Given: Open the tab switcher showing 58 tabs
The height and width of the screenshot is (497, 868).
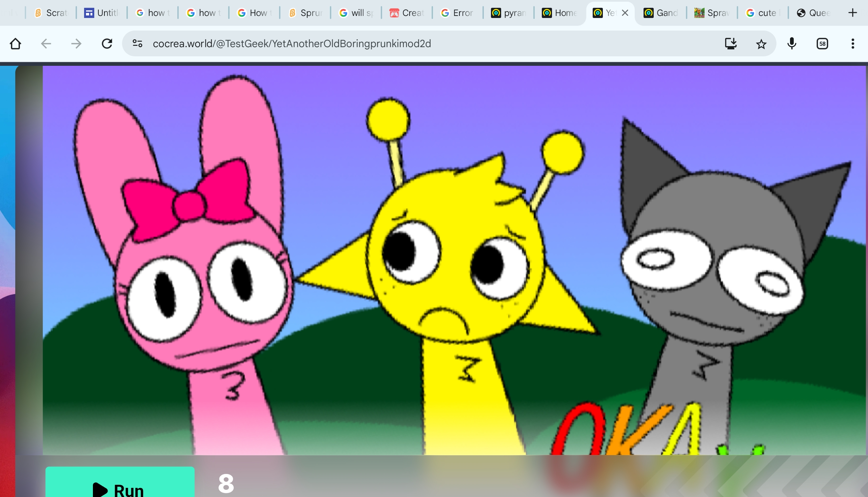Looking at the screenshot, I should [x=822, y=44].
